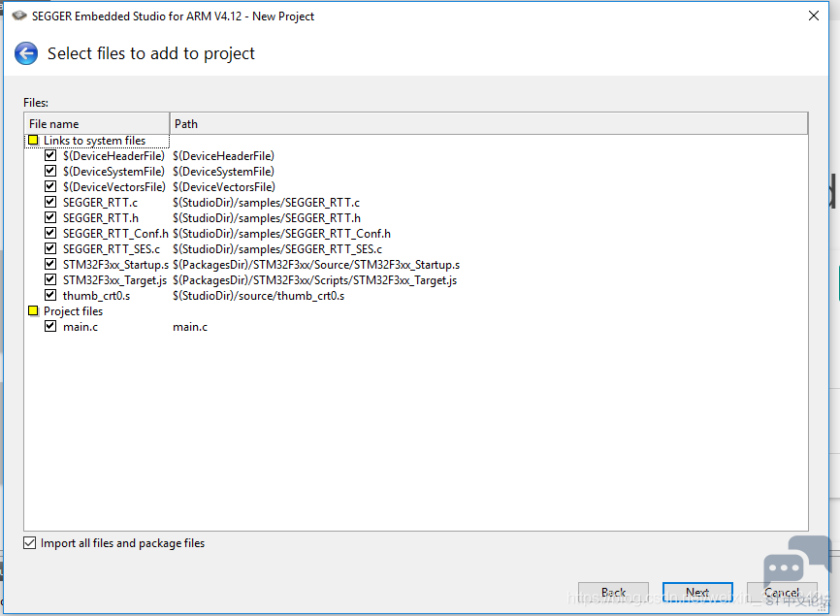Select the Links to system files group
The width and height of the screenshot is (840, 616).
tap(94, 141)
